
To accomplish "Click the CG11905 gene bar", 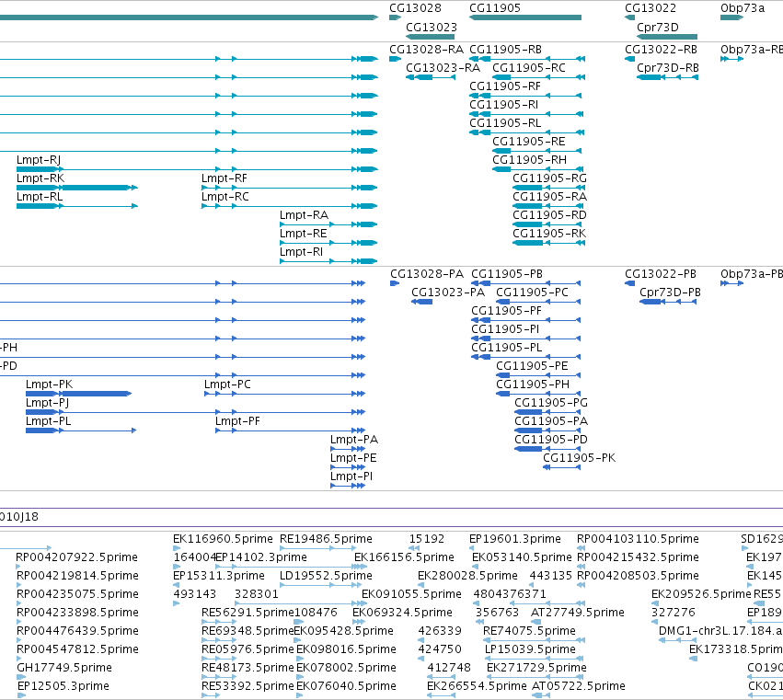I will (x=525, y=17).
